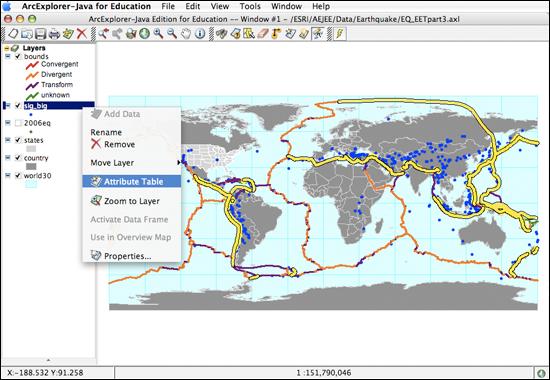Click the Zoom to Full Extent globe icon
The height and width of the screenshot is (380, 550).
[144, 34]
